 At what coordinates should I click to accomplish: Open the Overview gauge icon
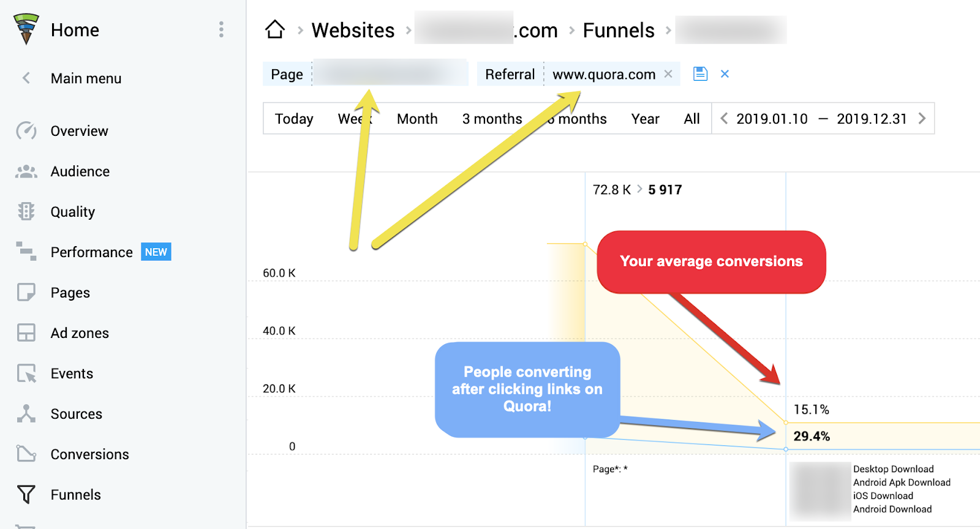click(x=26, y=130)
